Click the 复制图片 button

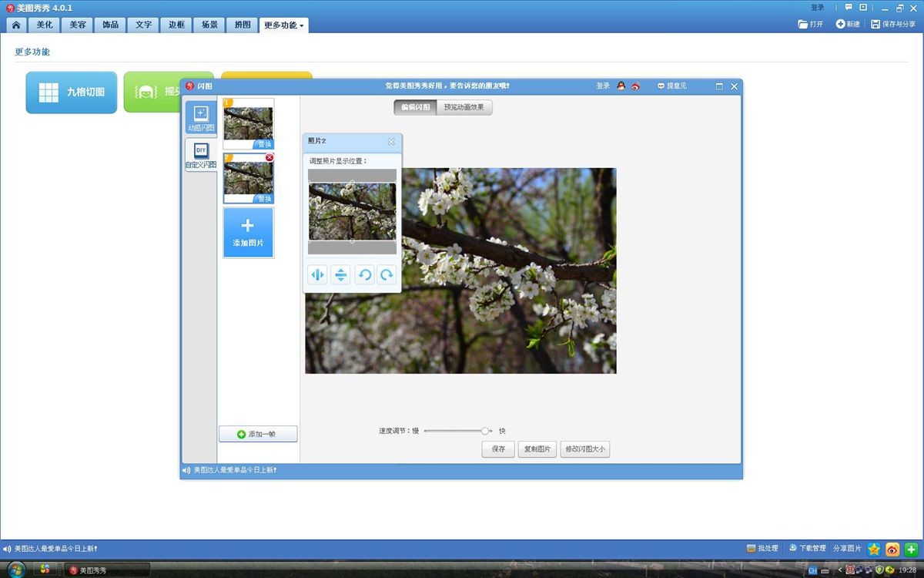[537, 449]
